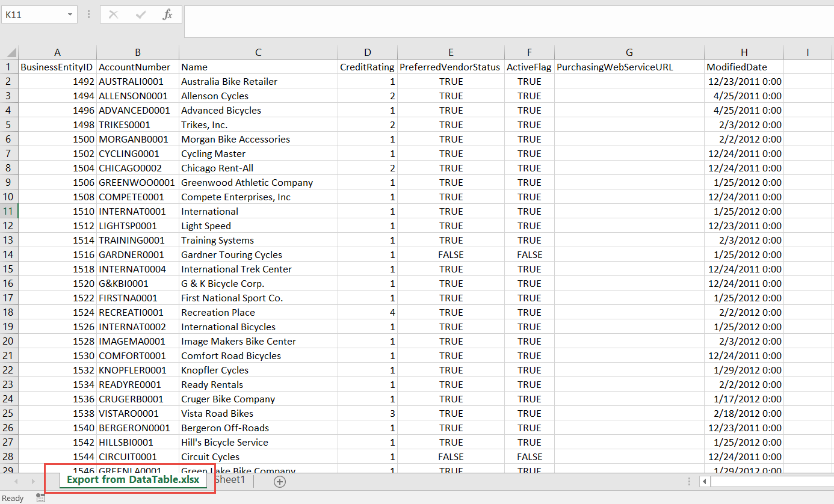Select column G header

[629, 52]
